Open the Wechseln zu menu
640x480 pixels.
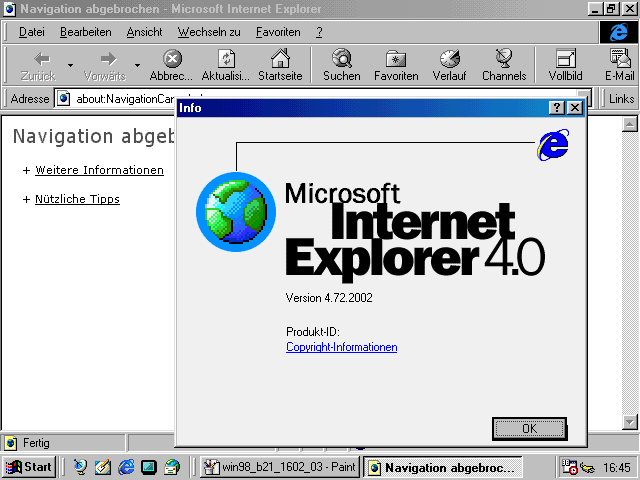point(209,32)
